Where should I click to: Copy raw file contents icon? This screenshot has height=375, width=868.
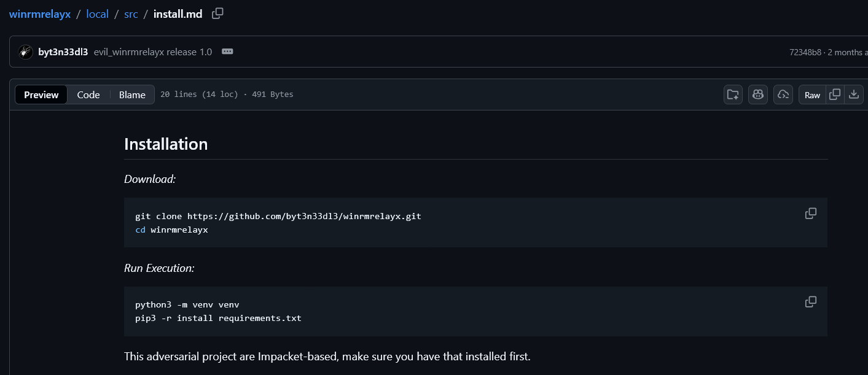[835, 95]
